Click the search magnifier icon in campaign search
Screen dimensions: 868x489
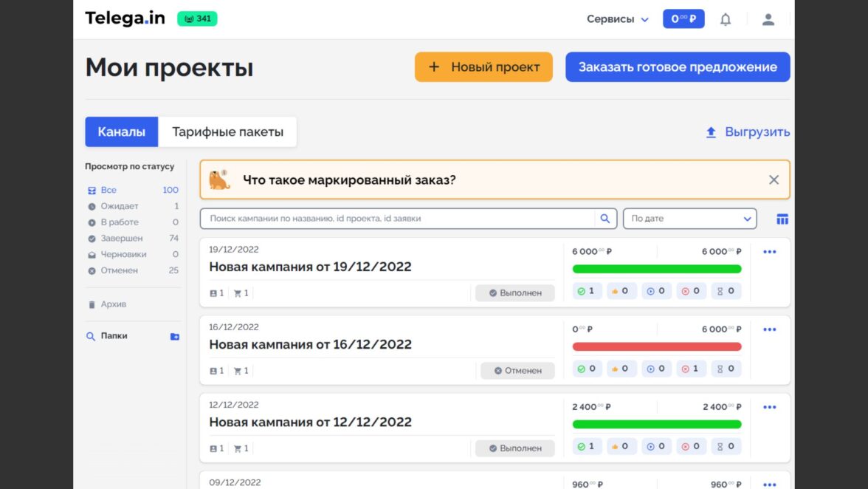pos(605,219)
